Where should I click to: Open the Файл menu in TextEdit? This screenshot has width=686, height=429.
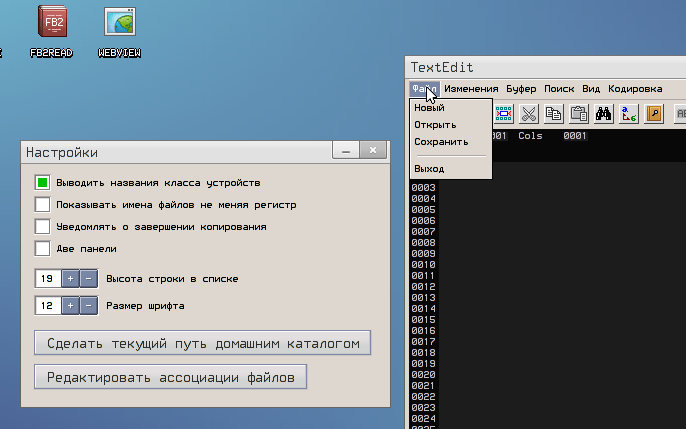click(x=424, y=89)
